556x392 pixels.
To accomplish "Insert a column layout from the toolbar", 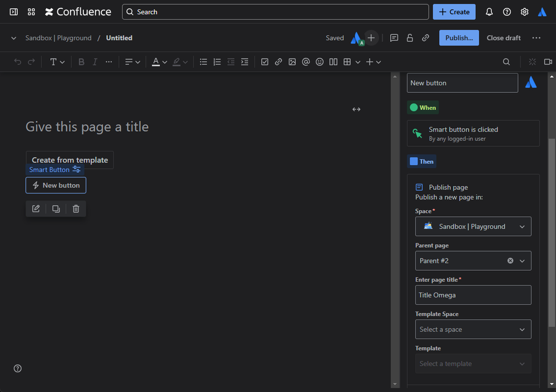I will click(x=333, y=62).
